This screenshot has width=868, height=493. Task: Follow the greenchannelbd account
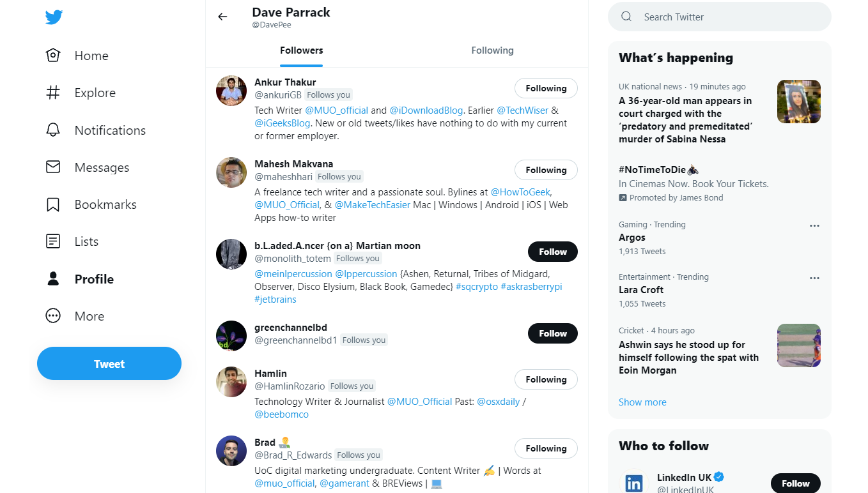(x=552, y=333)
